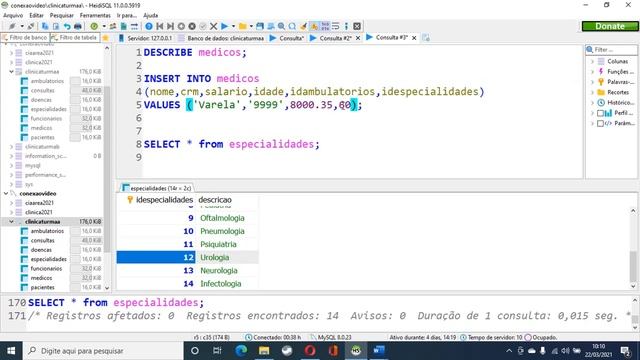Click the results grid vertical scrollbar
The height and width of the screenshot is (360, 640).
point(633,248)
